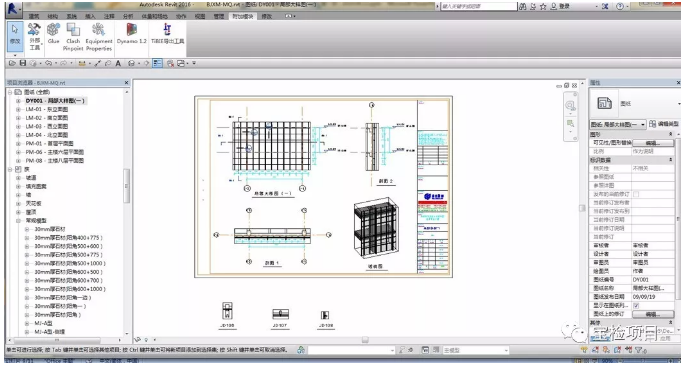687x365 pixels.
Task: Toggle the greyed revision checkbox in properties
Action: 636,194
